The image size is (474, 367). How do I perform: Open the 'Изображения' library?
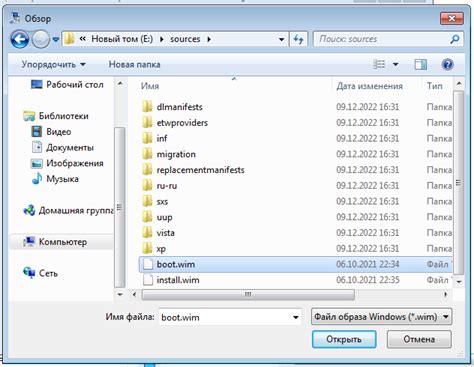pyautogui.click(x=67, y=163)
